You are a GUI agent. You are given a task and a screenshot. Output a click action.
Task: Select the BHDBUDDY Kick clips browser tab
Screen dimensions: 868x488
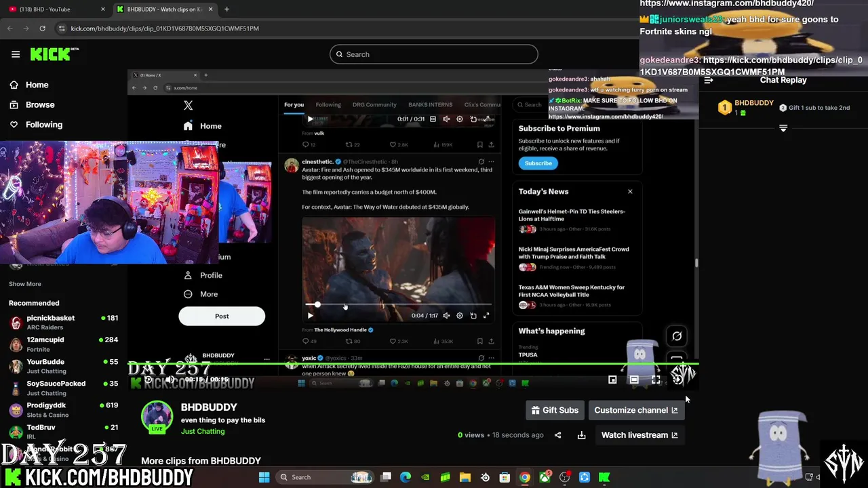(164, 9)
